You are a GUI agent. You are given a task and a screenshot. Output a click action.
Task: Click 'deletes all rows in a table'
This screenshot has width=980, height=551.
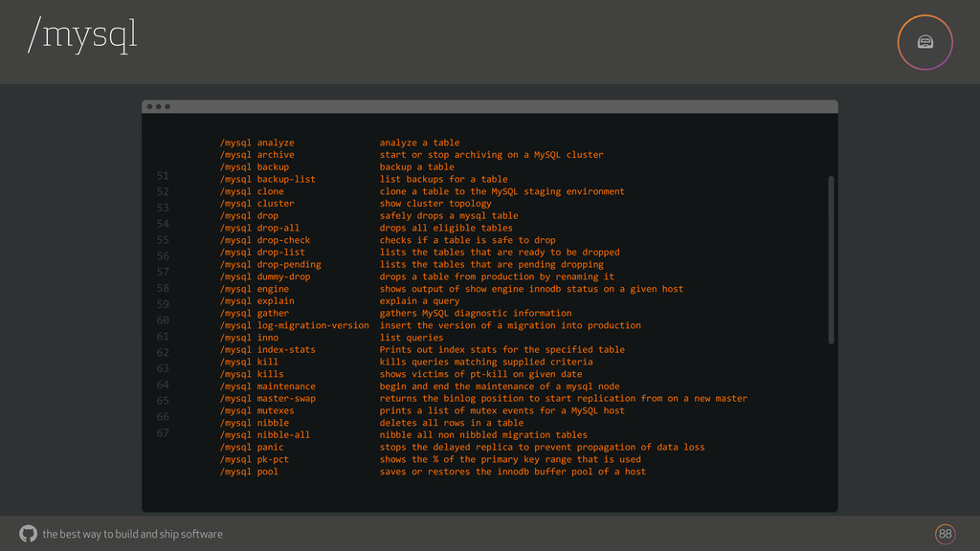coord(452,422)
